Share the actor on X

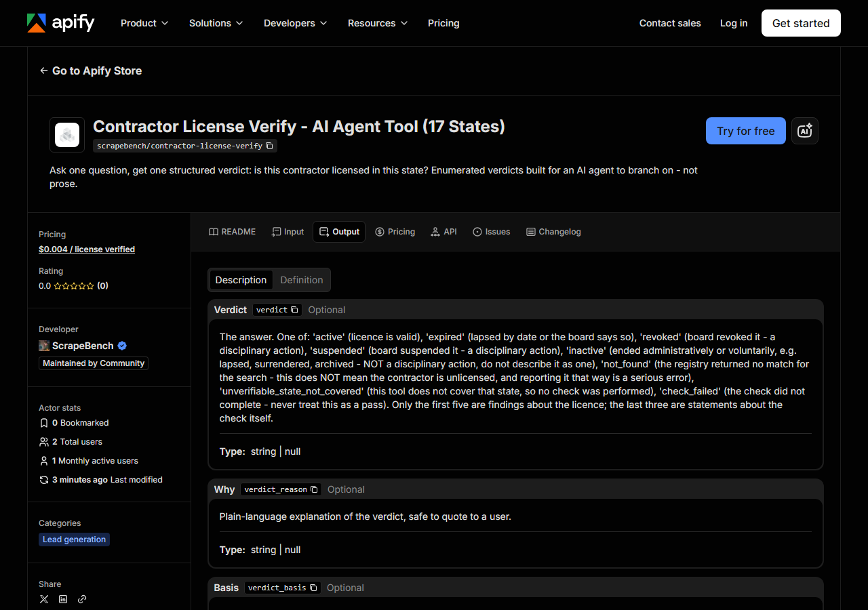pos(44,599)
